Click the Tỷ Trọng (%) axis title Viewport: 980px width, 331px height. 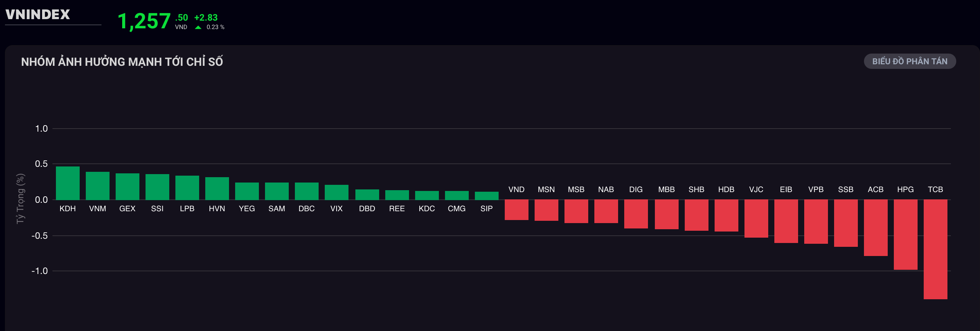(21, 199)
